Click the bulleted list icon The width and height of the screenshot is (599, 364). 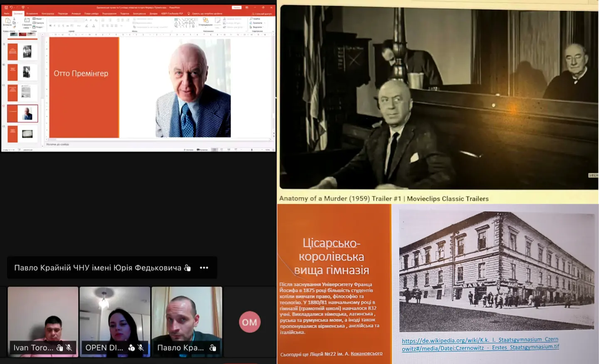103,20
